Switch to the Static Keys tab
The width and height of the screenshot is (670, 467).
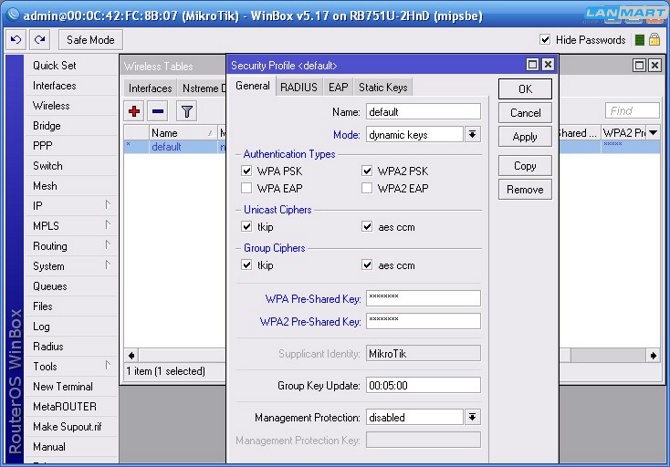[383, 87]
